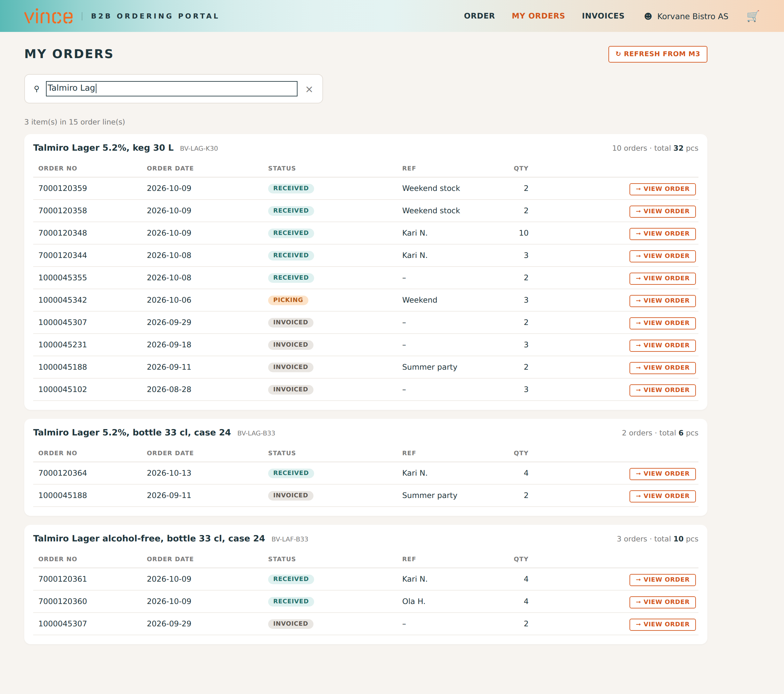Click item code BV-LAG-B33
The height and width of the screenshot is (694, 784).
(x=256, y=433)
